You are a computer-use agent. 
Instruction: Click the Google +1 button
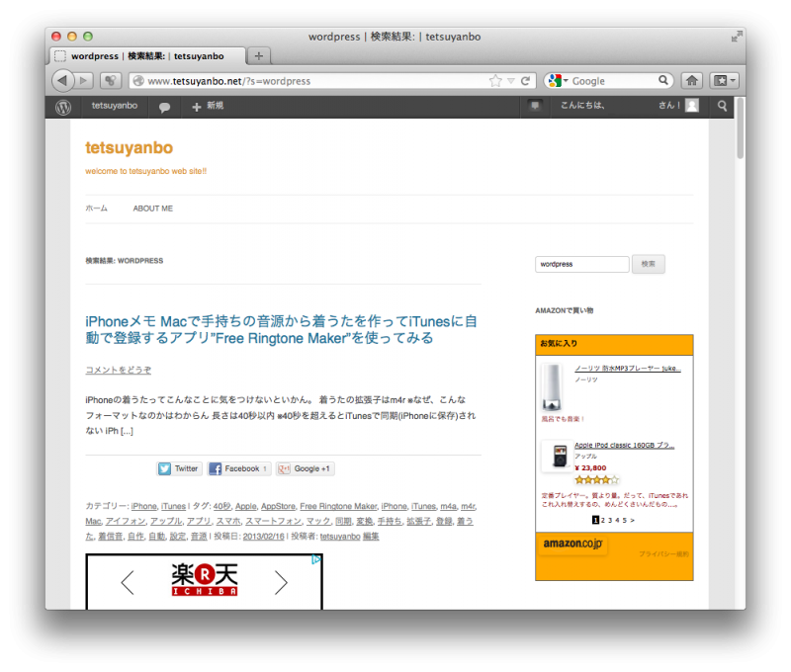[306, 468]
